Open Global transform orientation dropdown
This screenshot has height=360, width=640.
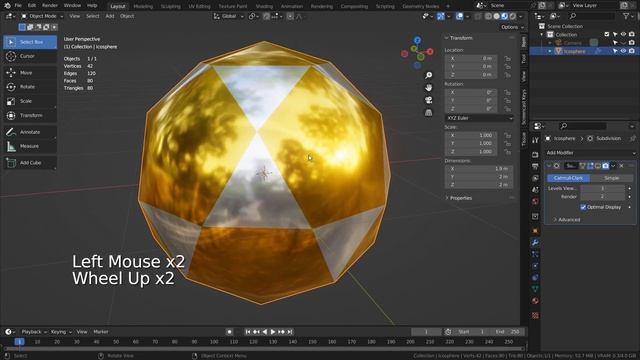(x=229, y=16)
